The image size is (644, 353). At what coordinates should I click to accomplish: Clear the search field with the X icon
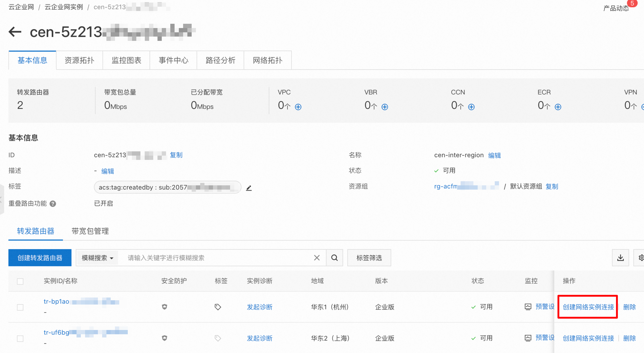[317, 258]
